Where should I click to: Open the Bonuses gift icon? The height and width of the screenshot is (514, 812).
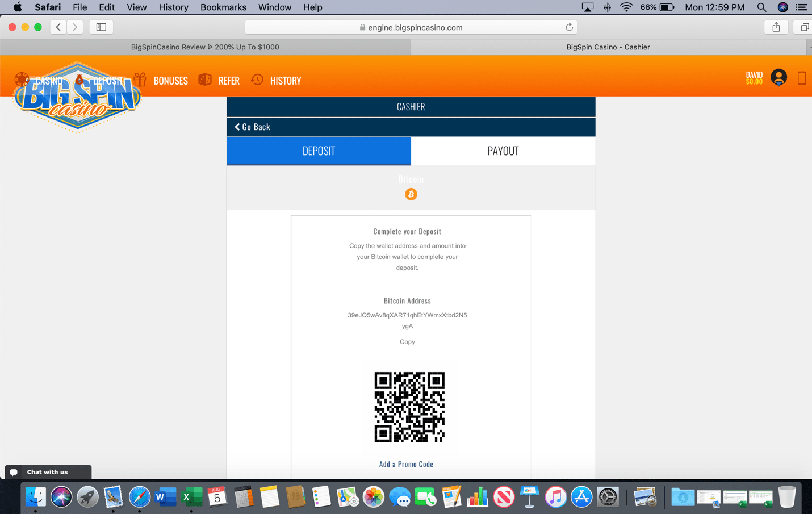coord(140,80)
